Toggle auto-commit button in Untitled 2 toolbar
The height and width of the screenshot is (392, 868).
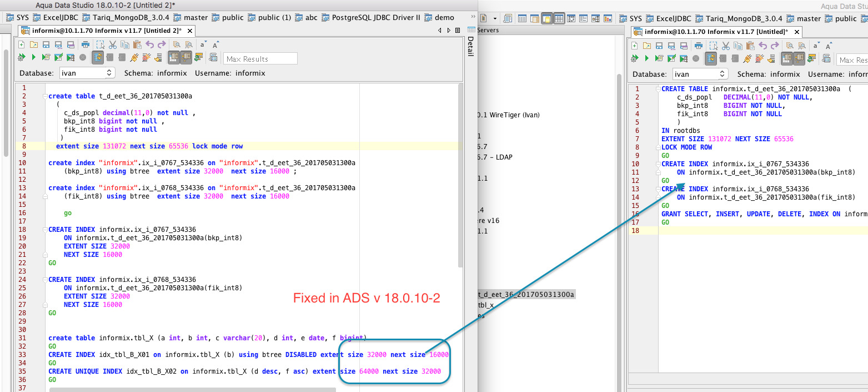click(x=97, y=57)
